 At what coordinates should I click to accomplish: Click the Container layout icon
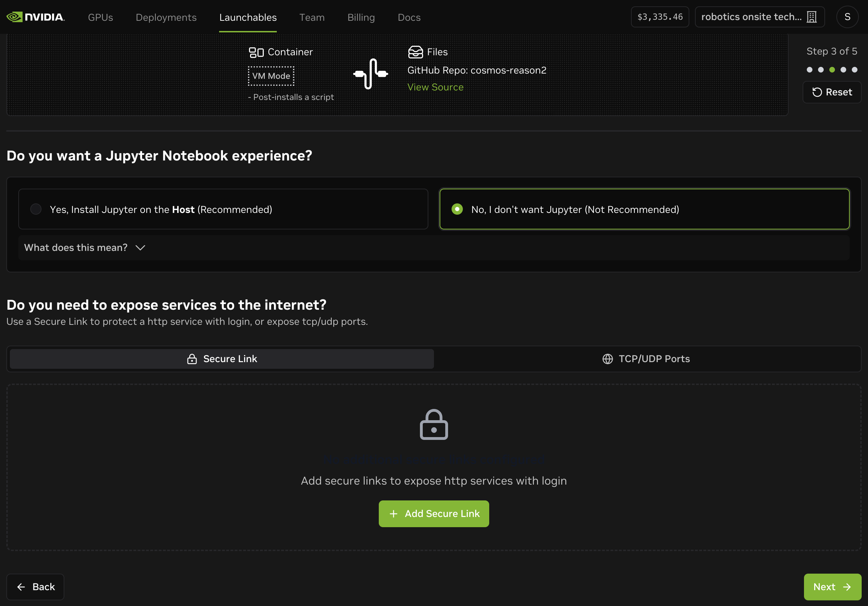pos(256,52)
